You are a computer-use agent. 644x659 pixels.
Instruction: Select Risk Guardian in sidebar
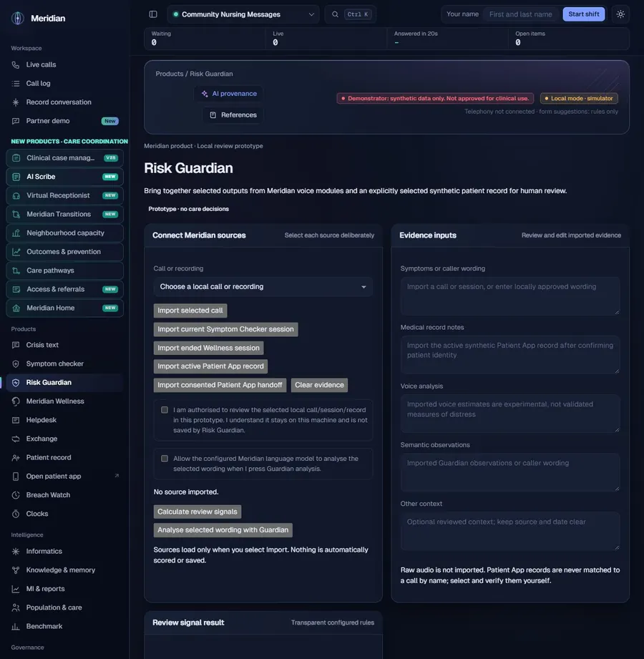[x=64, y=383]
